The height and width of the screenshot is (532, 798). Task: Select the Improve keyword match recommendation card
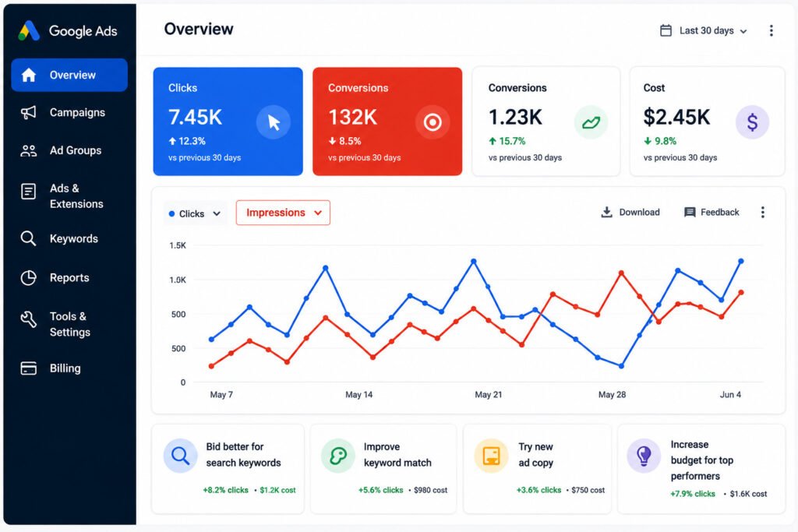click(383, 469)
